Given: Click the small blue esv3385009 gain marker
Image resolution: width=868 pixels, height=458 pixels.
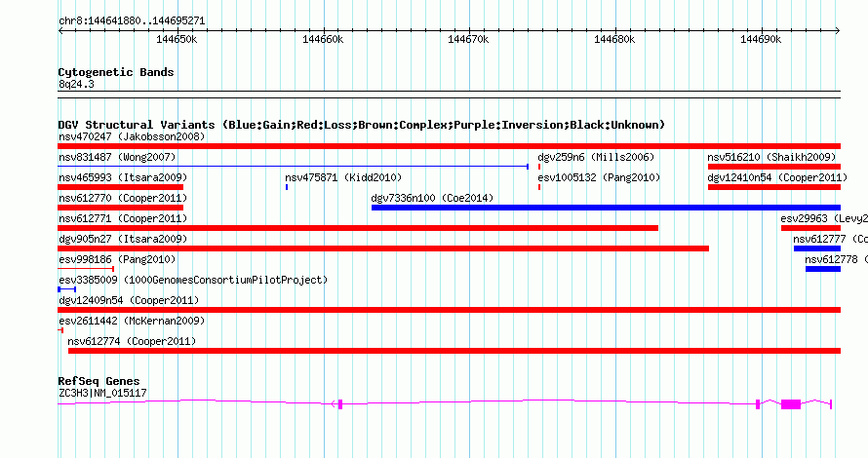Looking at the screenshot, I should click(x=67, y=289).
